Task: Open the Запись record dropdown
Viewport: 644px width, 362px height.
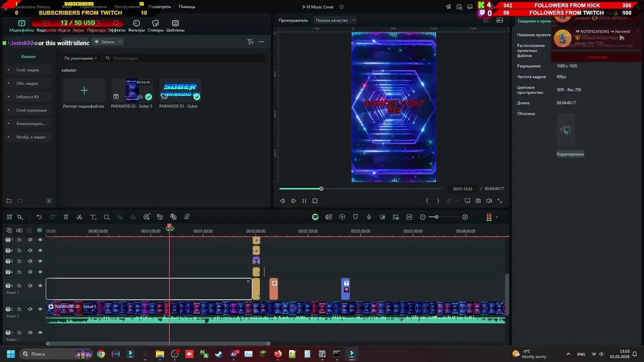Action: (108, 42)
